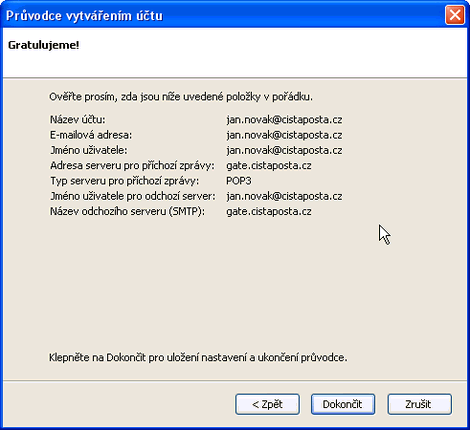Close the account wizard window
The image size is (470, 430).
(455, 15)
